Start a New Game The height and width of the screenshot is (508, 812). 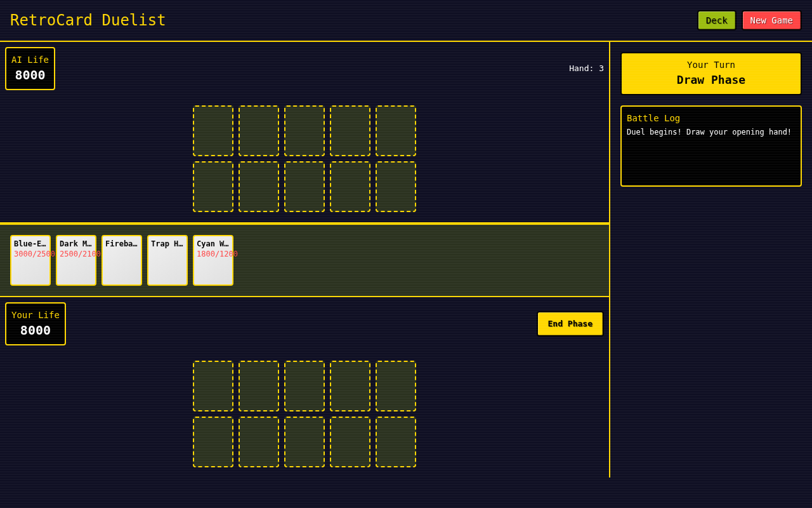[771, 20]
